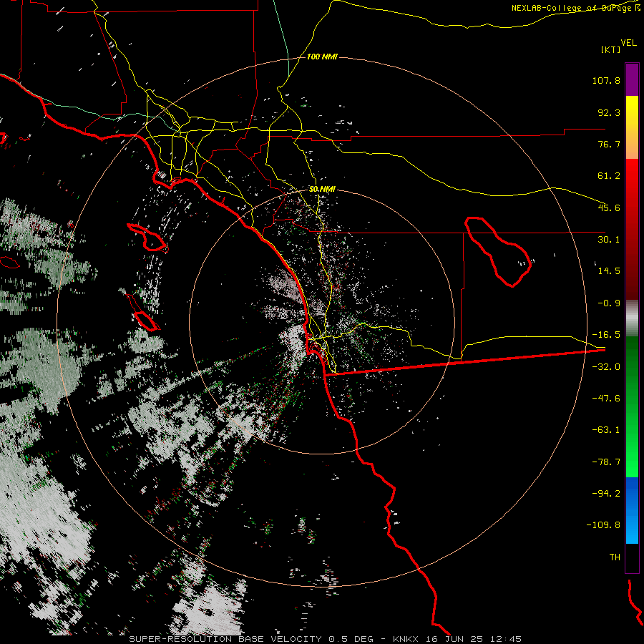Select the -109.8 velocity scale value

click(603, 525)
